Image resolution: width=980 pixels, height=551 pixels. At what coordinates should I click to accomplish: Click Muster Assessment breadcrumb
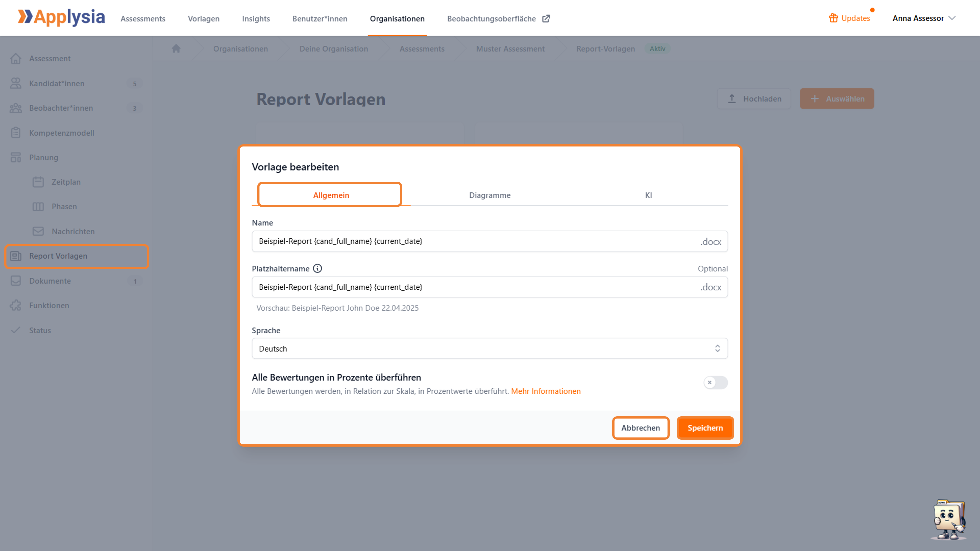coord(510,49)
